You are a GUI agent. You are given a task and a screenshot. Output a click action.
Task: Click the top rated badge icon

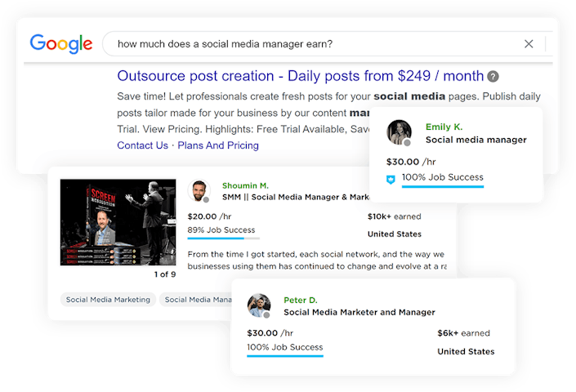tap(391, 178)
